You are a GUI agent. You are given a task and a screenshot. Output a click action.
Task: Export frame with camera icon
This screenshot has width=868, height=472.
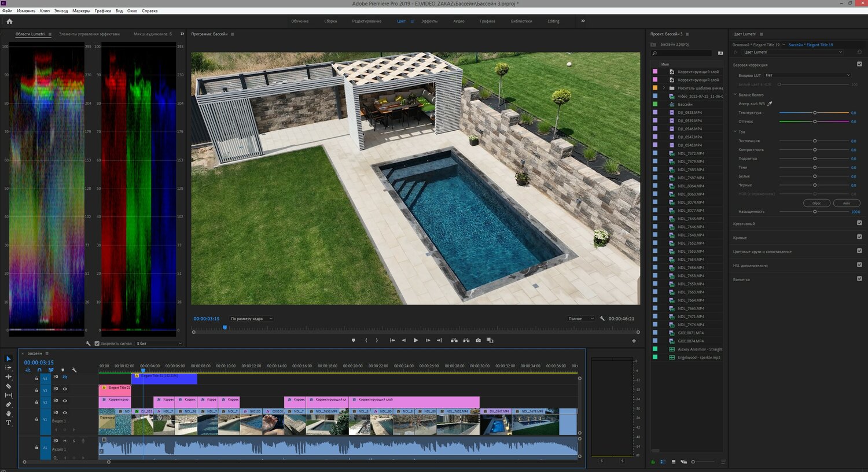pyautogui.click(x=478, y=340)
